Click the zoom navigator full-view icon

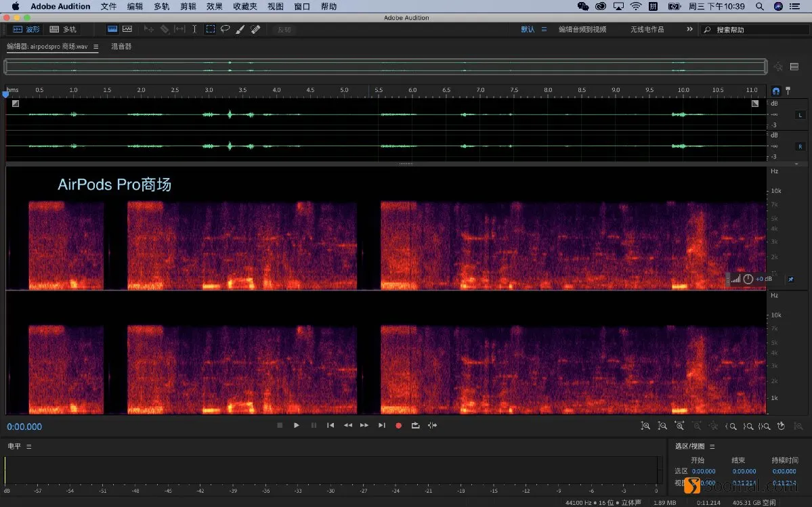tap(778, 67)
